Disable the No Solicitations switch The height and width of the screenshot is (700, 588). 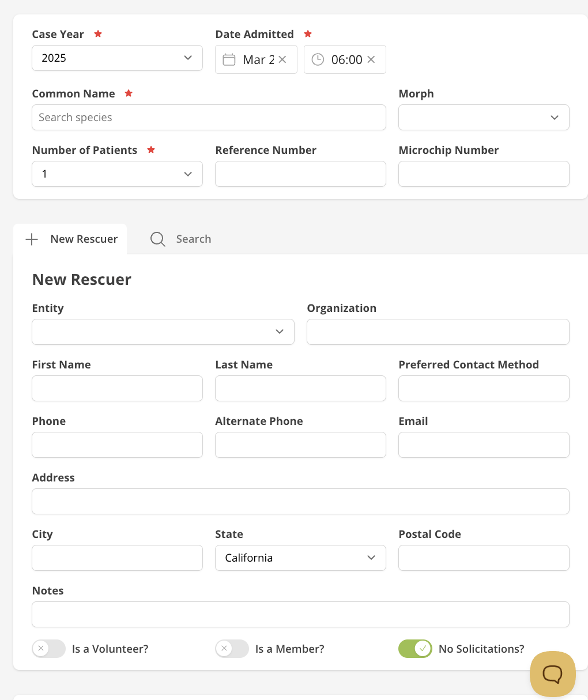click(x=415, y=649)
